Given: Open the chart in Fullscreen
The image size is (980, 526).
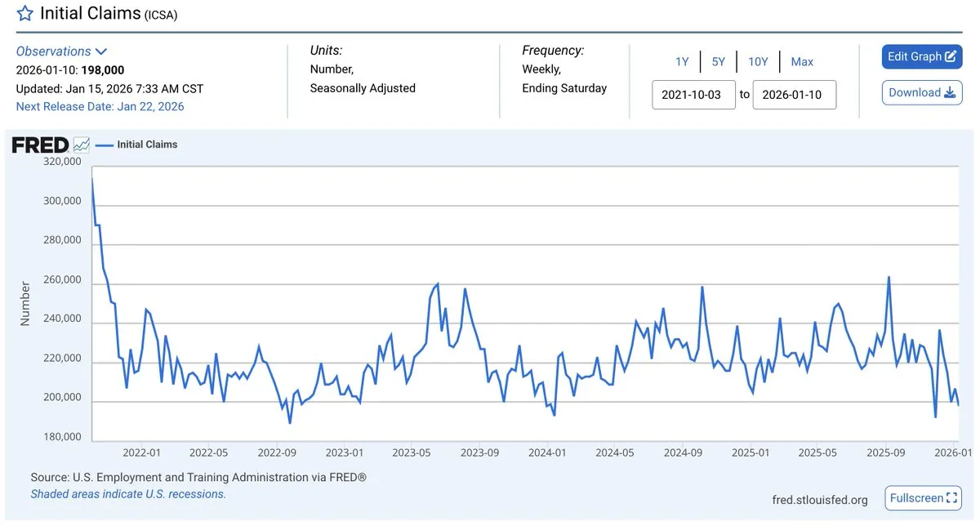Looking at the screenshot, I should 922,497.
